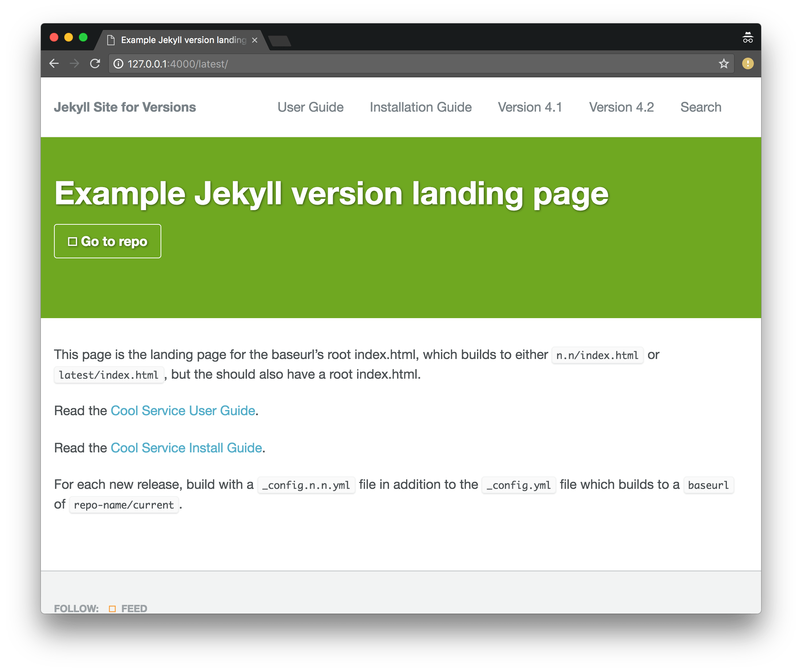Viewport: 802px width, 672px height.
Task: Open a new tab with the new-tab button
Action: click(280, 41)
